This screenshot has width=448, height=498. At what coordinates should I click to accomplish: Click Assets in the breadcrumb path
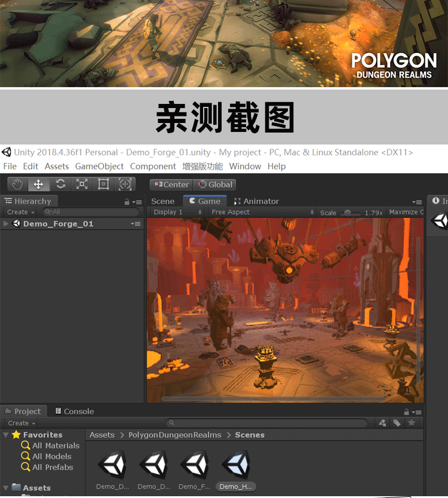coord(102,435)
